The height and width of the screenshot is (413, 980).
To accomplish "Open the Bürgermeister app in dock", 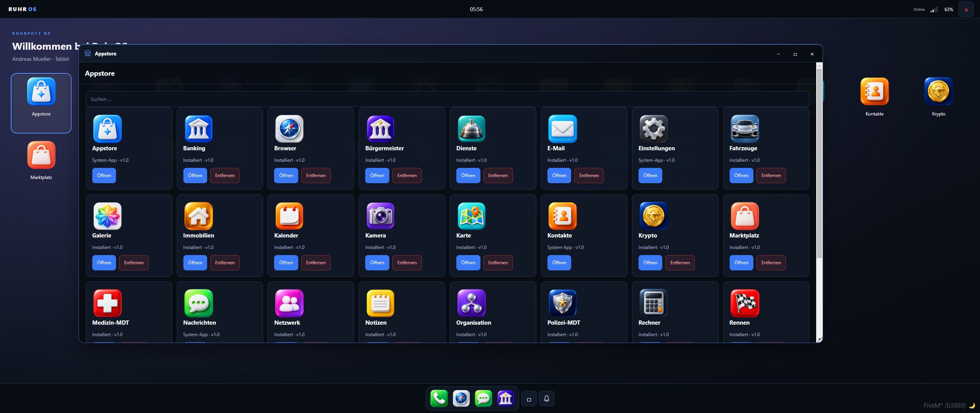I will [505, 398].
